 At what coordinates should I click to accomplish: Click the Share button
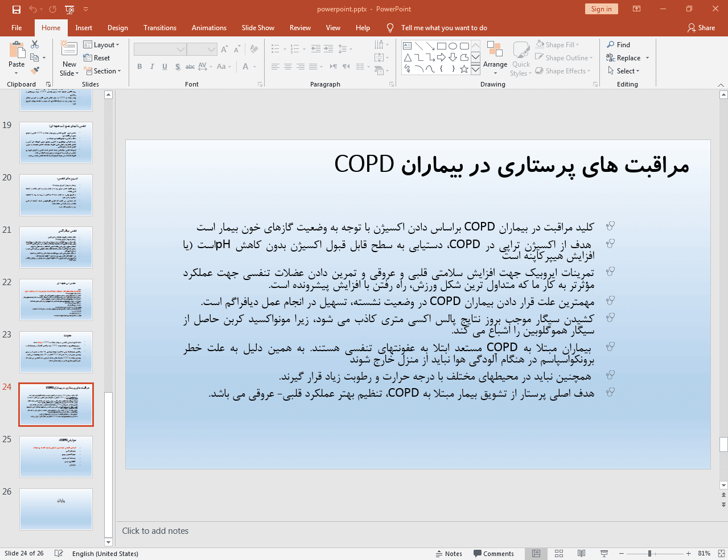pyautogui.click(x=701, y=27)
